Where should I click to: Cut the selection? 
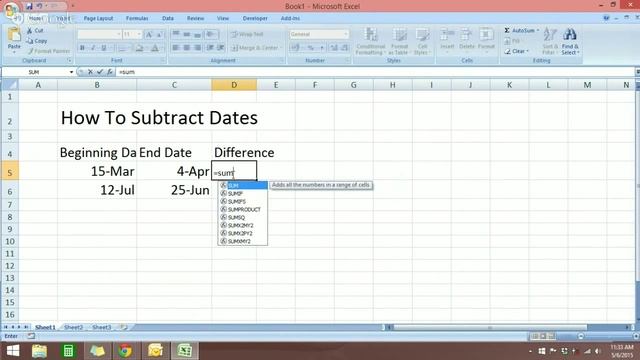pyautogui.click(x=36, y=31)
